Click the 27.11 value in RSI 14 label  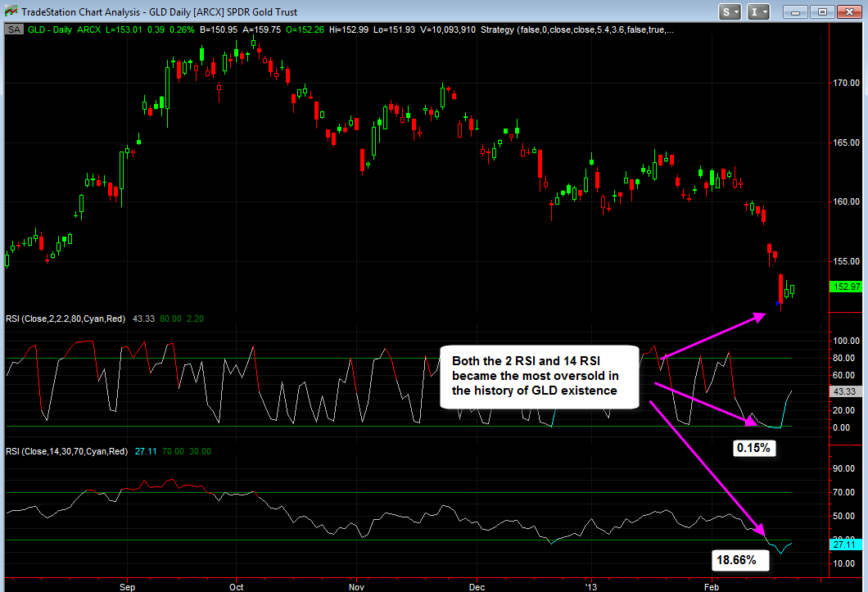146,451
